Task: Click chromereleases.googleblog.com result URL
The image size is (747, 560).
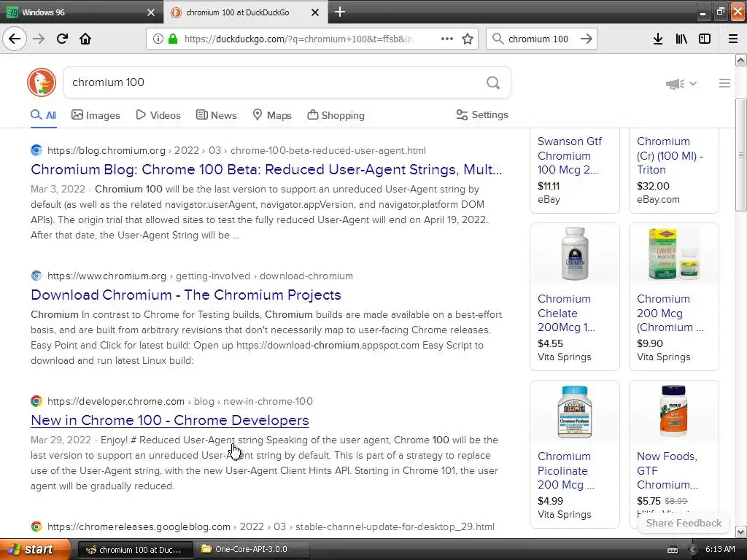Action: (x=271, y=526)
